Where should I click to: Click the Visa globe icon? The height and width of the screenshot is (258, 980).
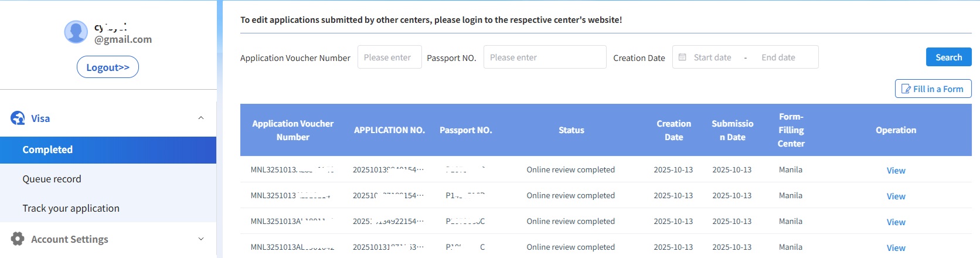coord(18,118)
